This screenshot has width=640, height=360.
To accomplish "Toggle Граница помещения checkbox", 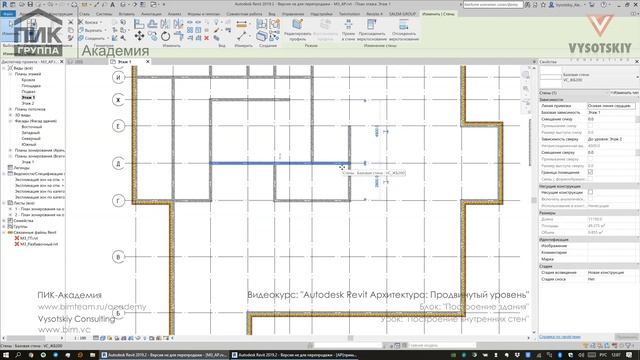I will [590, 172].
